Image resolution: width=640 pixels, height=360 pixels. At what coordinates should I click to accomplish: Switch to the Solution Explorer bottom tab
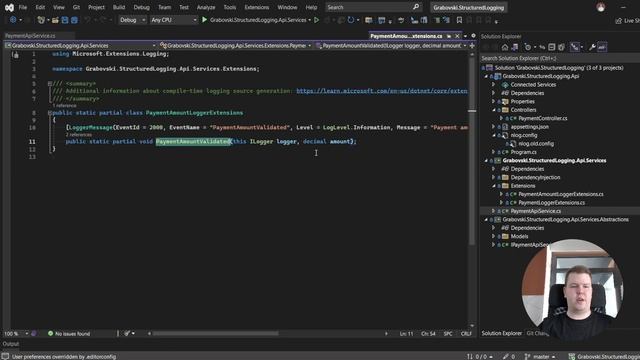[x=501, y=333]
